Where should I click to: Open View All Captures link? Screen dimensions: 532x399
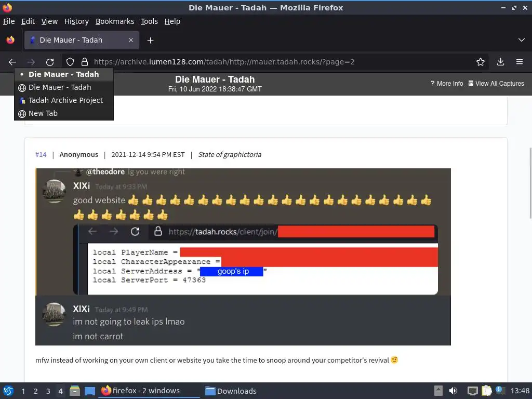click(x=496, y=84)
